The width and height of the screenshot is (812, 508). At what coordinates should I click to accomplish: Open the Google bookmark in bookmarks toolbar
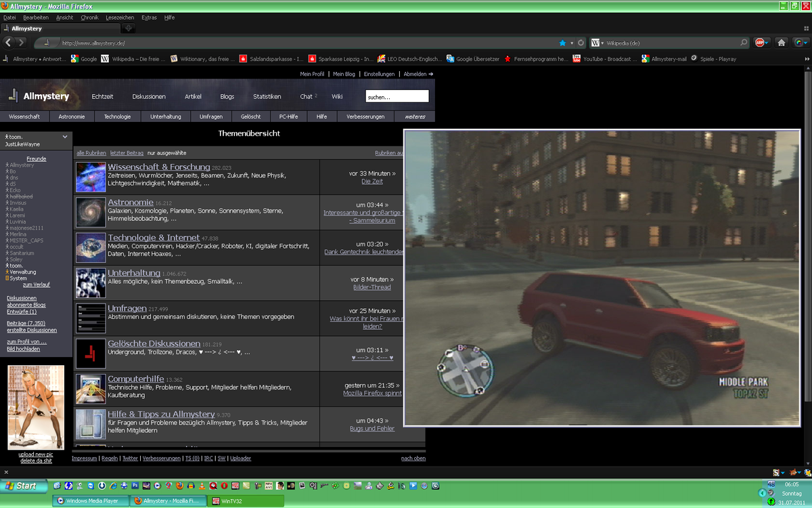(x=84, y=59)
